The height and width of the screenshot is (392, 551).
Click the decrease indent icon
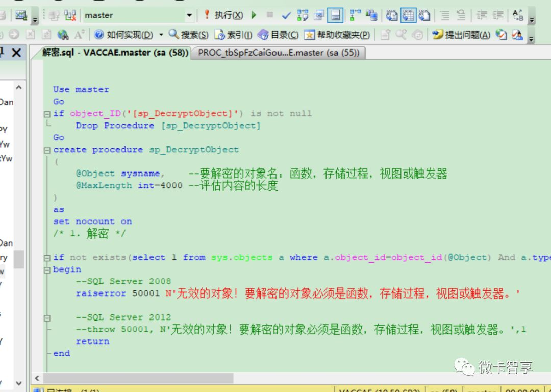tap(480, 15)
